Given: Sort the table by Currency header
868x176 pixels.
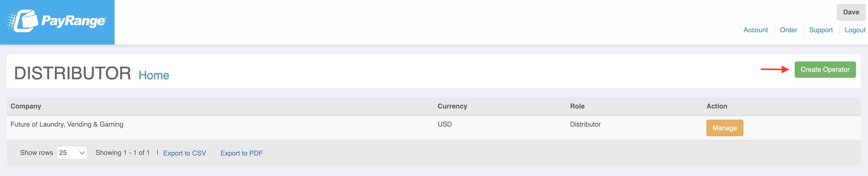Looking at the screenshot, I should tap(452, 106).
